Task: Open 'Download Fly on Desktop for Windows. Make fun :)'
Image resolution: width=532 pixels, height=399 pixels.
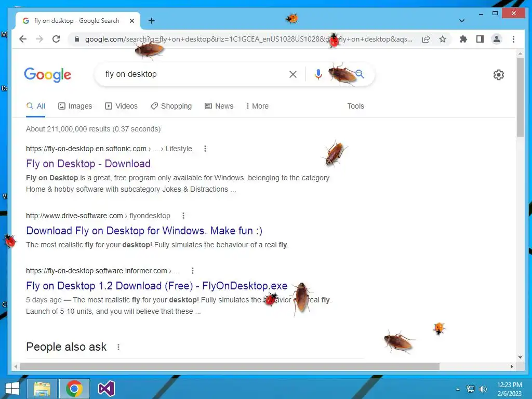Action: 144,231
